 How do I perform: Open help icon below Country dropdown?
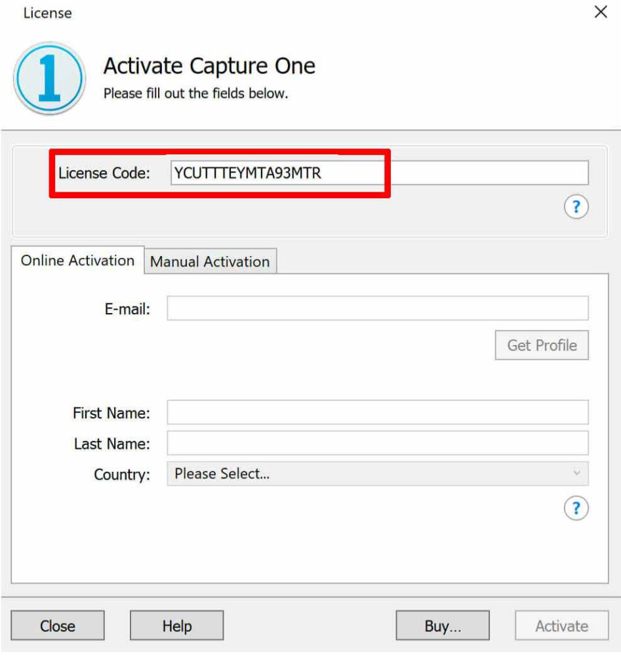point(576,509)
